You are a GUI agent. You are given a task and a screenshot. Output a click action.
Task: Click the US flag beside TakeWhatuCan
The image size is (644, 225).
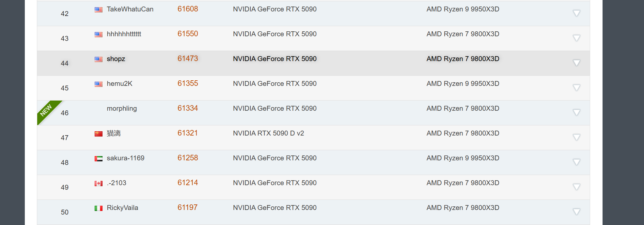(98, 10)
